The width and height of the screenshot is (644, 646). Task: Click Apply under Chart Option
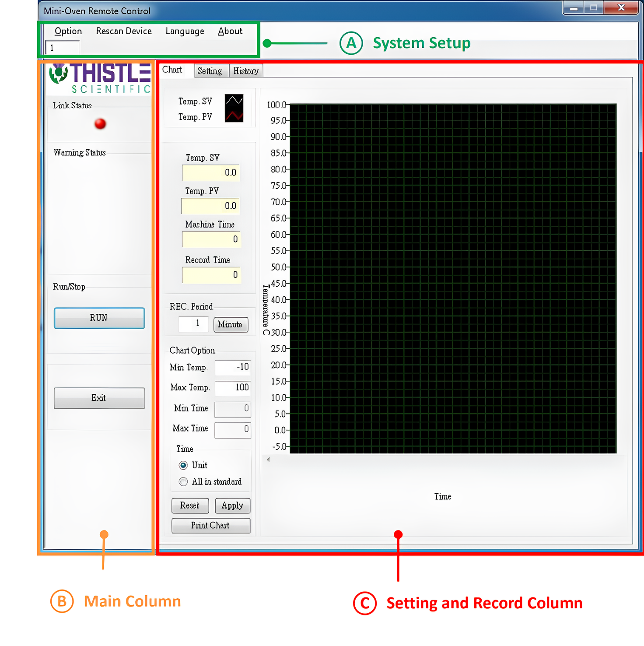[232, 506]
